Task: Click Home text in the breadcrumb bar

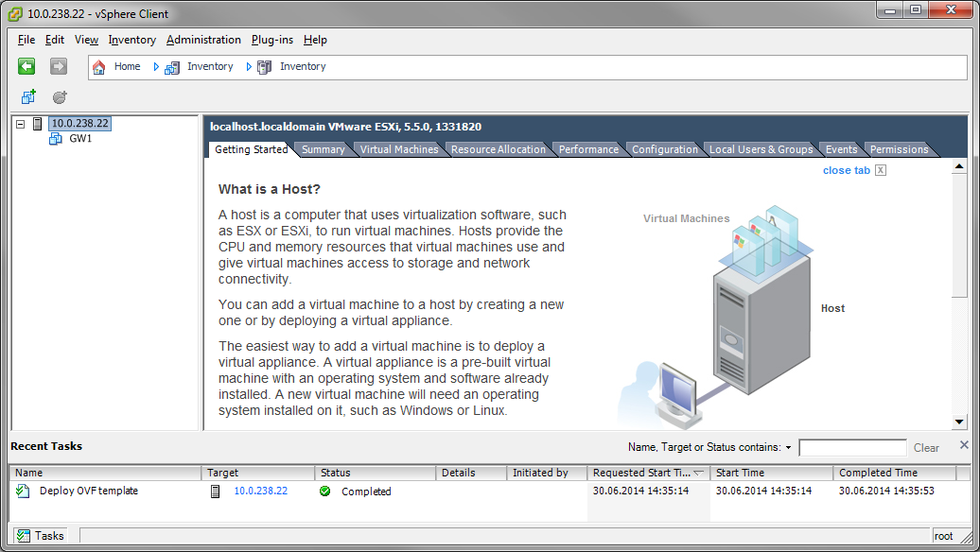Action: tap(127, 66)
